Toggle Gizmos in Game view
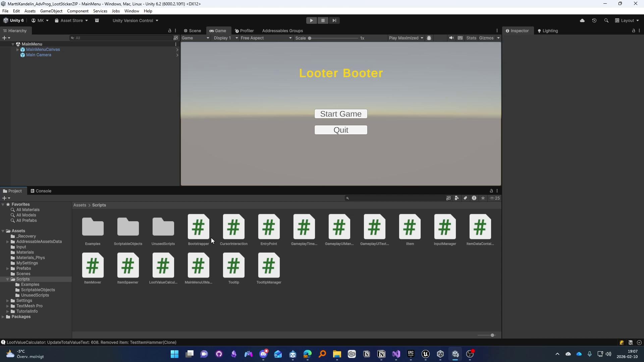The image size is (644, 362). click(486, 38)
